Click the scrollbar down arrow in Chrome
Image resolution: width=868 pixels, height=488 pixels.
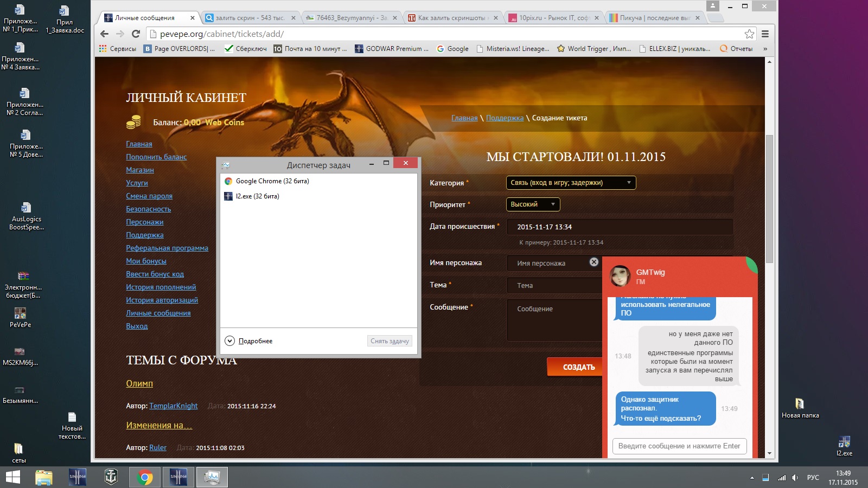[x=769, y=453]
